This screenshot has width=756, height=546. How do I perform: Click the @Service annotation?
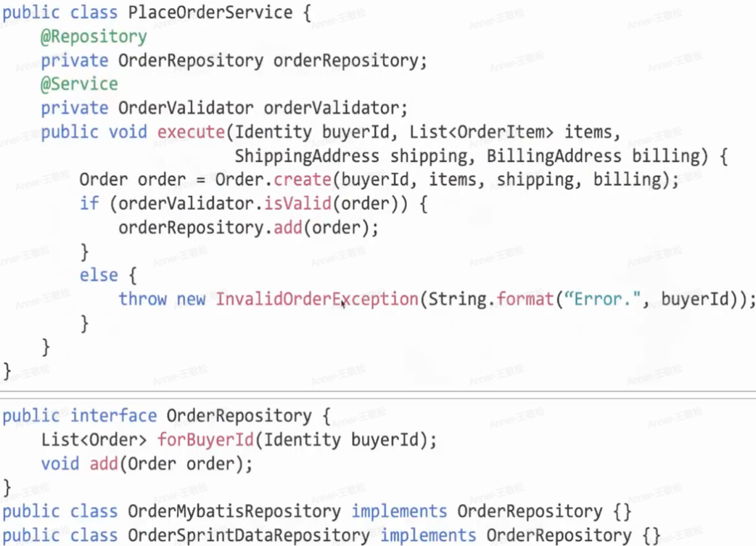coord(79,84)
